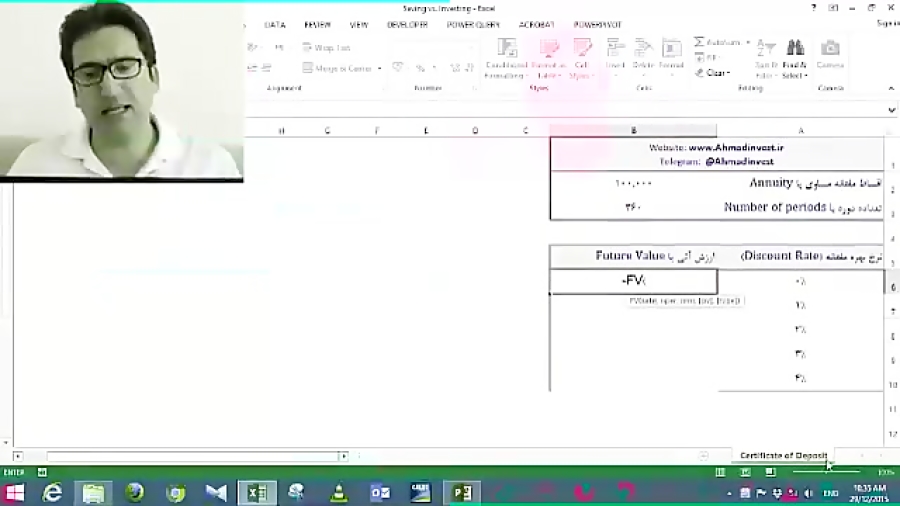The image size is (900, 506).
Task: Open Merge & Center dropdown arrow
Action: (x=379, y=68)
